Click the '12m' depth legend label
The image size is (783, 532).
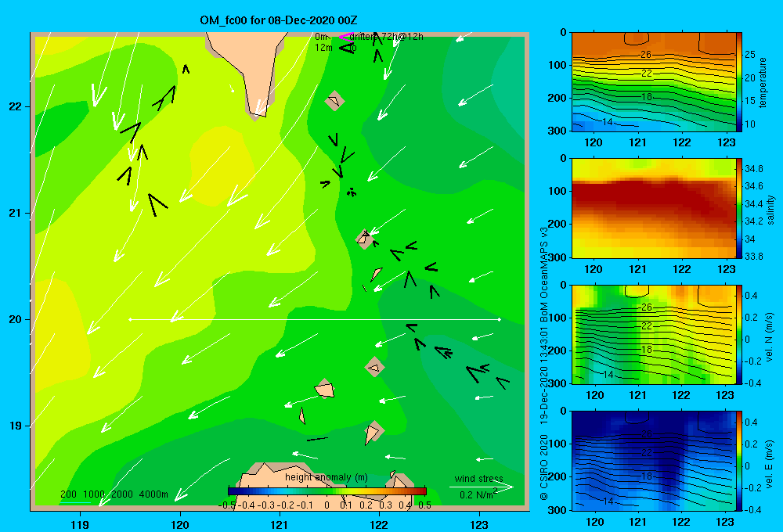pyautogui.click(x=323, y=48)
